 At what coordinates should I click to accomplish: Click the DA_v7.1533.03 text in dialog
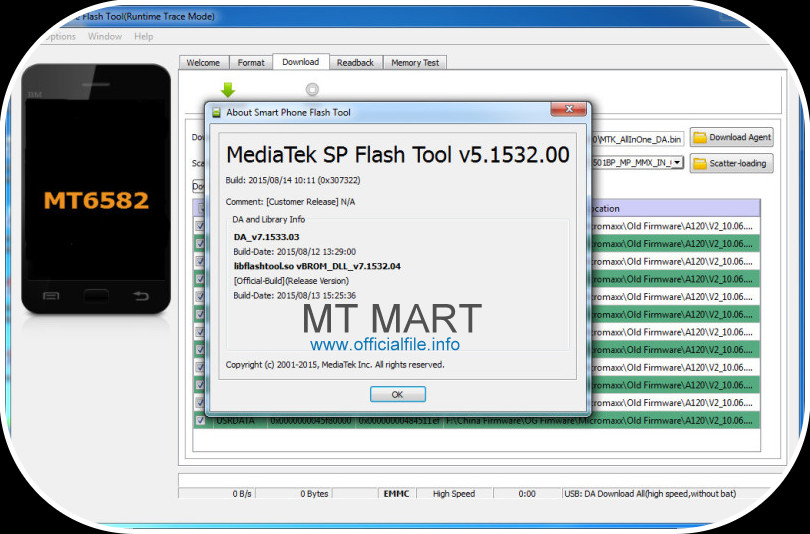click(267, 237)
